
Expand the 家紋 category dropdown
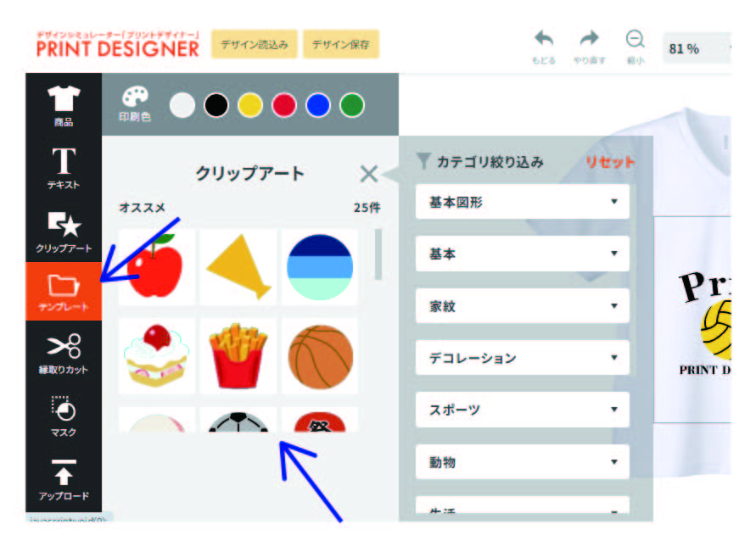pyautogui.click(x=522, y=306)
